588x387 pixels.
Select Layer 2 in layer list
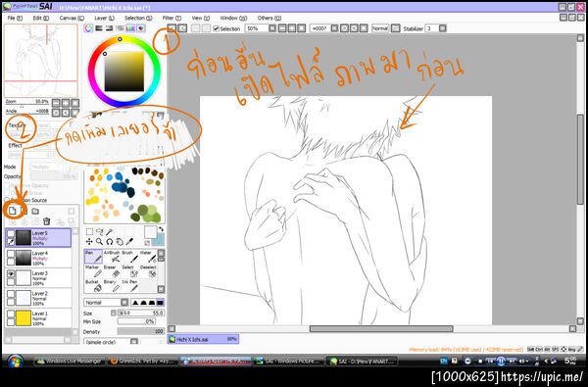coord(38,298)
